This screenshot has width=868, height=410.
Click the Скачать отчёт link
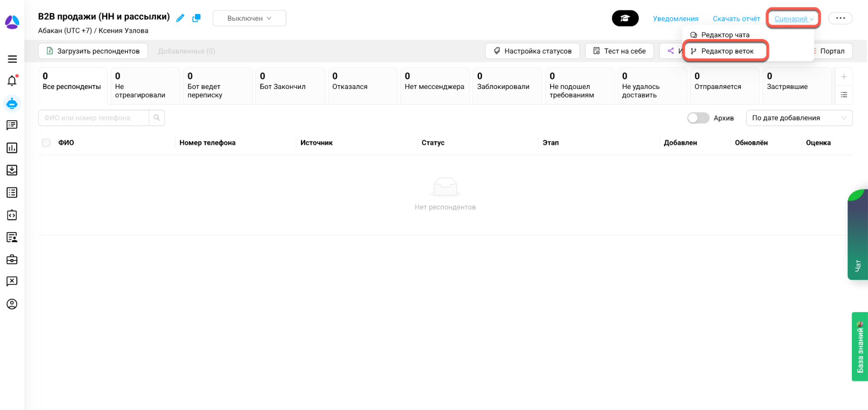[x=736, y=19]
